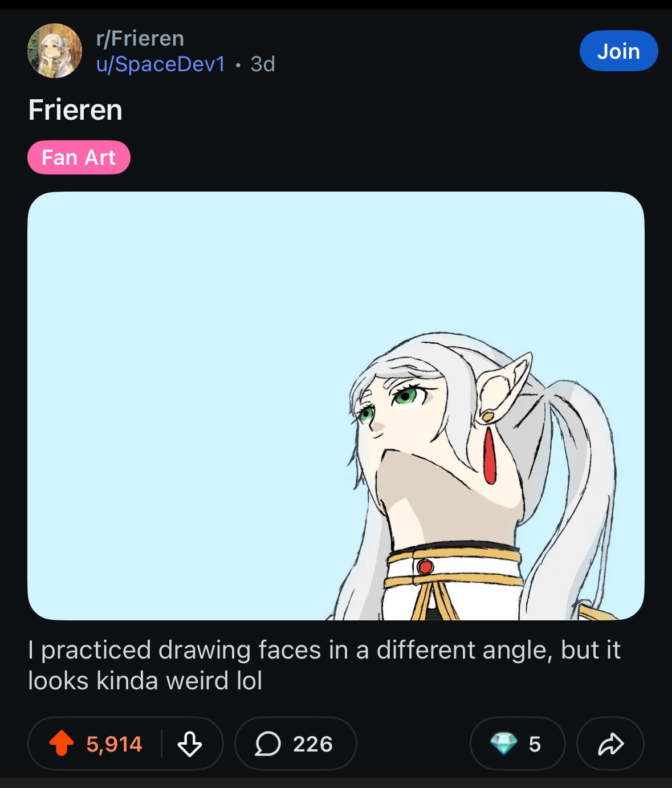Open the r/Frieren community avatar
Screen dimensions: 672x788
55,51
